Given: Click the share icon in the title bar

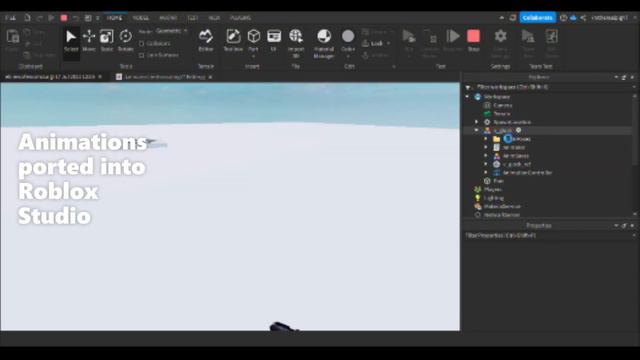Looking at the screenshot, I should pos(583,18).
